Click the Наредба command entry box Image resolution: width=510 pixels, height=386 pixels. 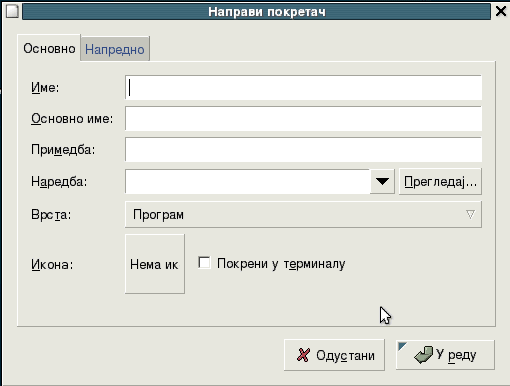[247, 181]
